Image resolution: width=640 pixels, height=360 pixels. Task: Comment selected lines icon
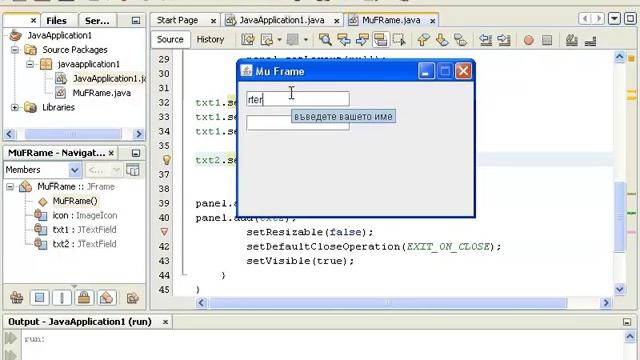tap(571, 40)
